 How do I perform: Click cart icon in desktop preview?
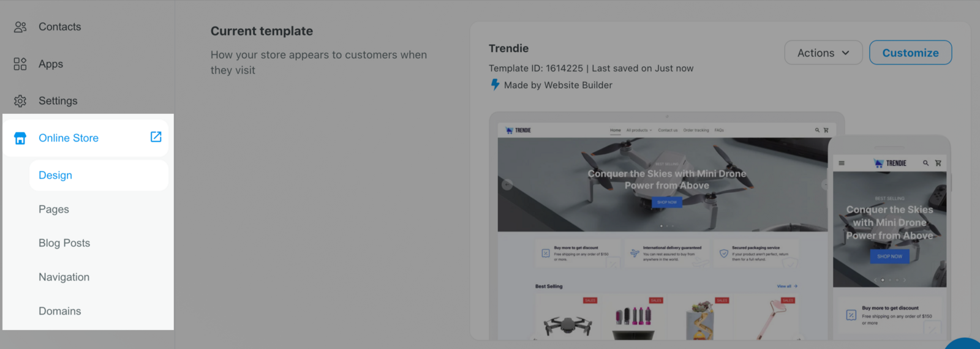click(826, 130)
